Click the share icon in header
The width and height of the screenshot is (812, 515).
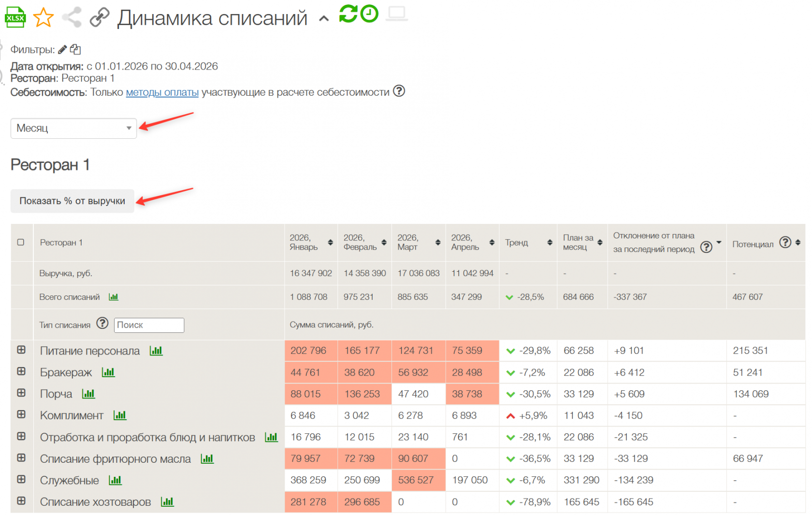[72, 17]
